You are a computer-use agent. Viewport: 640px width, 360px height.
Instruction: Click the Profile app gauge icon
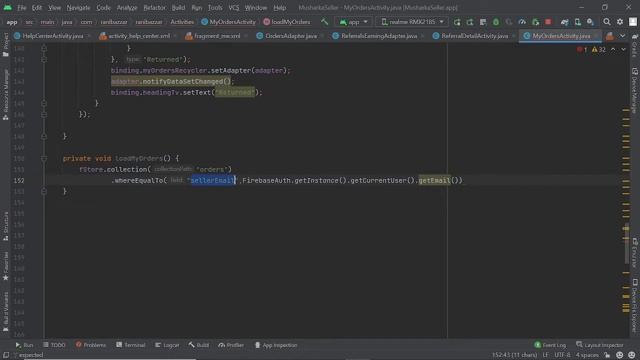point(522,22)
